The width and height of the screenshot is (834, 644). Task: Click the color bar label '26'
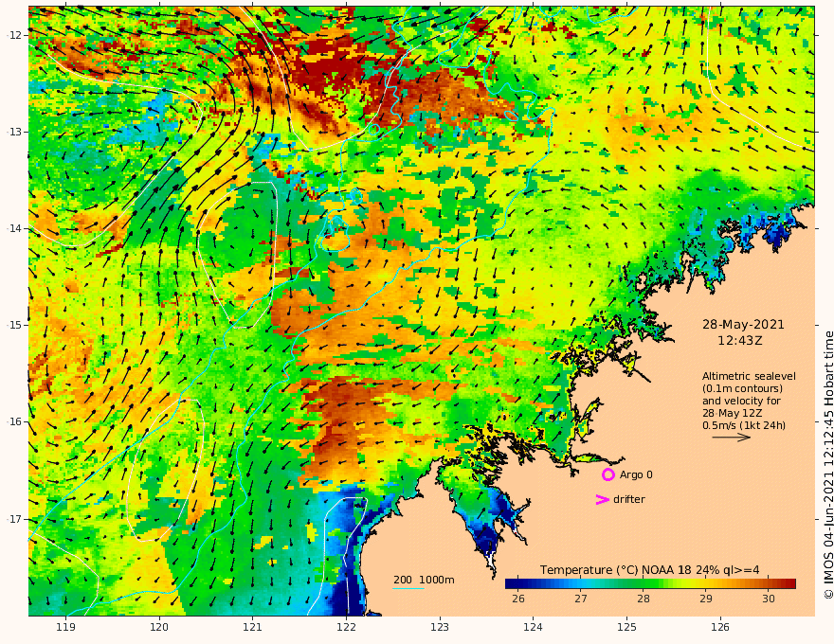pyautogui.click(x=518, y=599)
